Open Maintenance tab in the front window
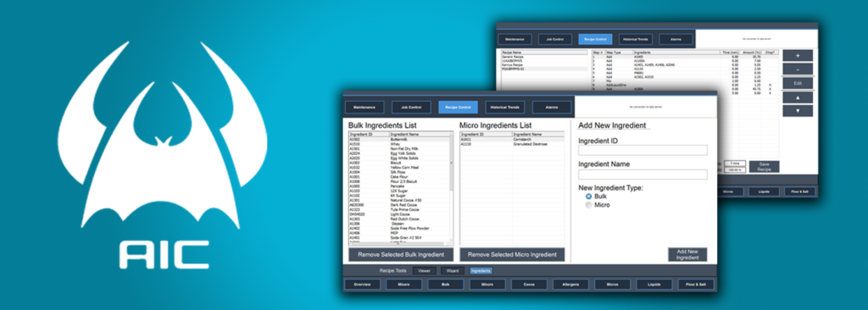The width and height of the screenshot is (868, 310). click(x=364, y=107)
